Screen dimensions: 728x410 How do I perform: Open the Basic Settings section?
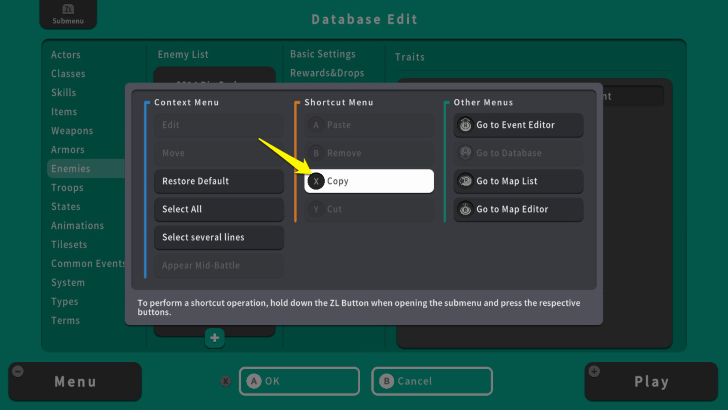(x=322, y=54)
